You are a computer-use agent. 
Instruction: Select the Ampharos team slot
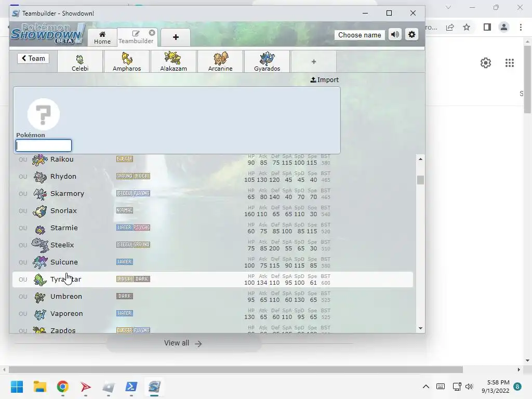pyautogui.click(x=127, y=61)
